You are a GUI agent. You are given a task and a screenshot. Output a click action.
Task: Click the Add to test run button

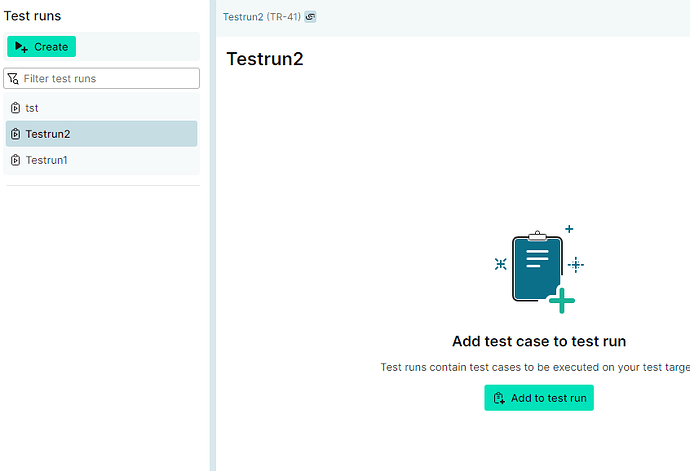click(x=539, y=398)
